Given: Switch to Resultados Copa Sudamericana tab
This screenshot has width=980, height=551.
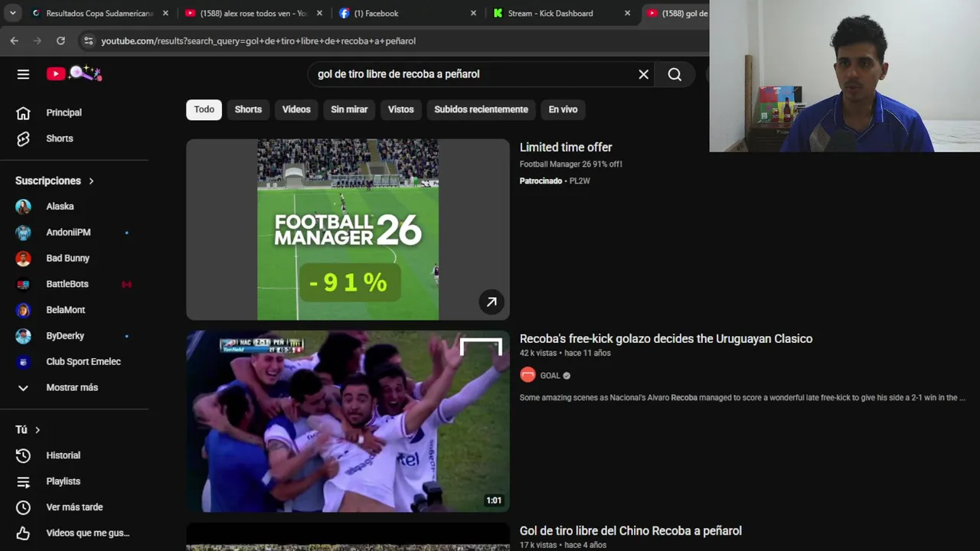Looking at the screenshot, I should point(98,13).
